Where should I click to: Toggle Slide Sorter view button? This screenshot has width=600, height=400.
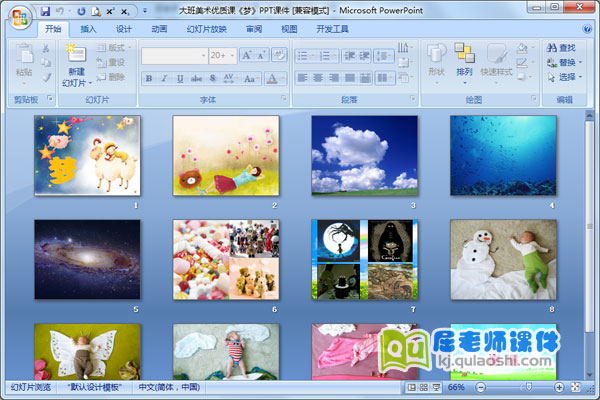(x=424, y=387)
